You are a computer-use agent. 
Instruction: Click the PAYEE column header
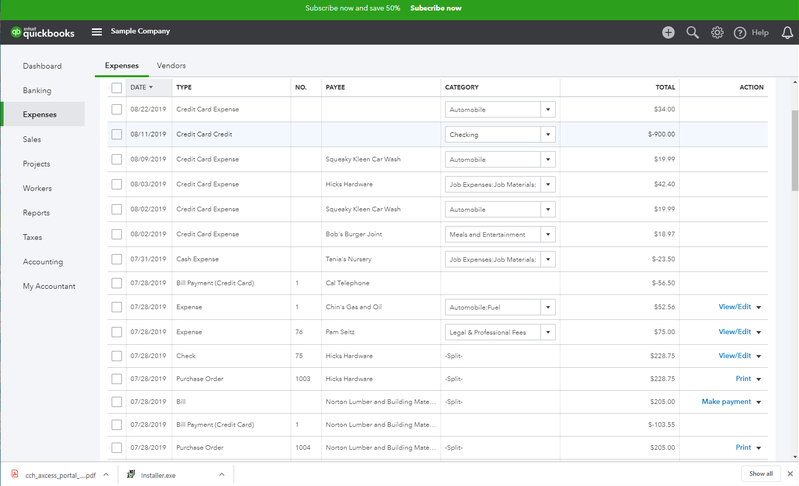(335, 87)
